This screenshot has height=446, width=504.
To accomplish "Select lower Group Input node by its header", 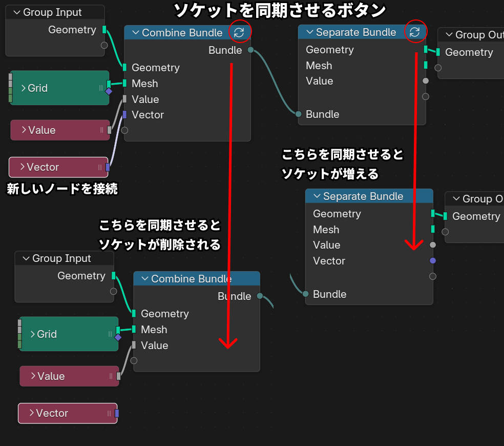I will tap(61, 258).
